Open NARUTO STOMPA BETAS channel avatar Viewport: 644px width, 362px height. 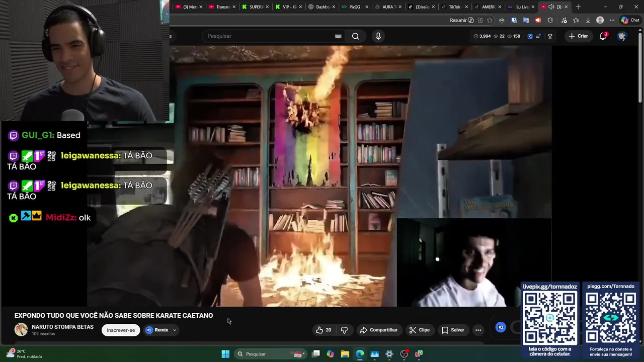click(x=21, y=329)
